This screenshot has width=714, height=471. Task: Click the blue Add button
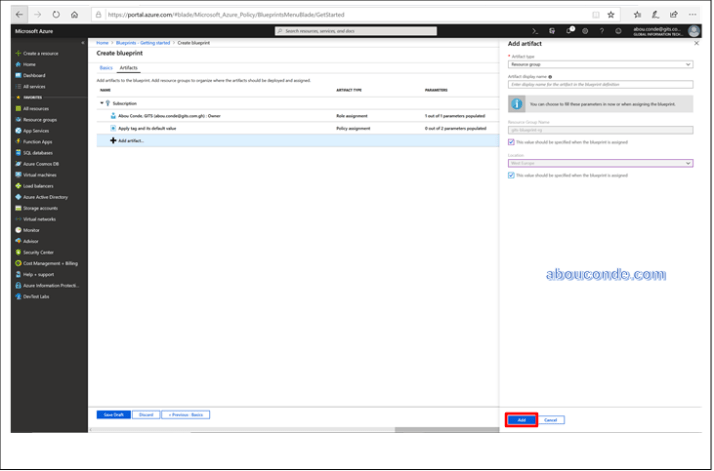click(521, 420)
